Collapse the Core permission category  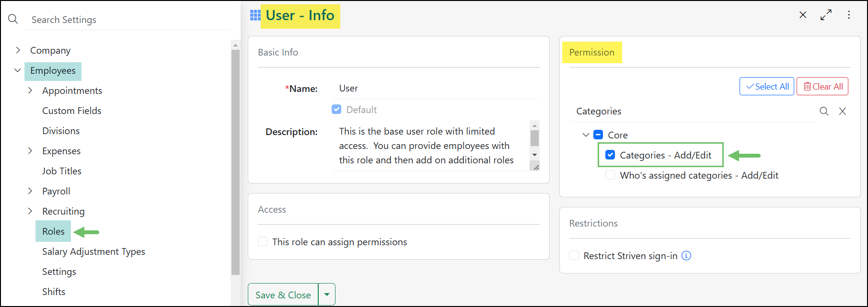click(x=586, y=135)
